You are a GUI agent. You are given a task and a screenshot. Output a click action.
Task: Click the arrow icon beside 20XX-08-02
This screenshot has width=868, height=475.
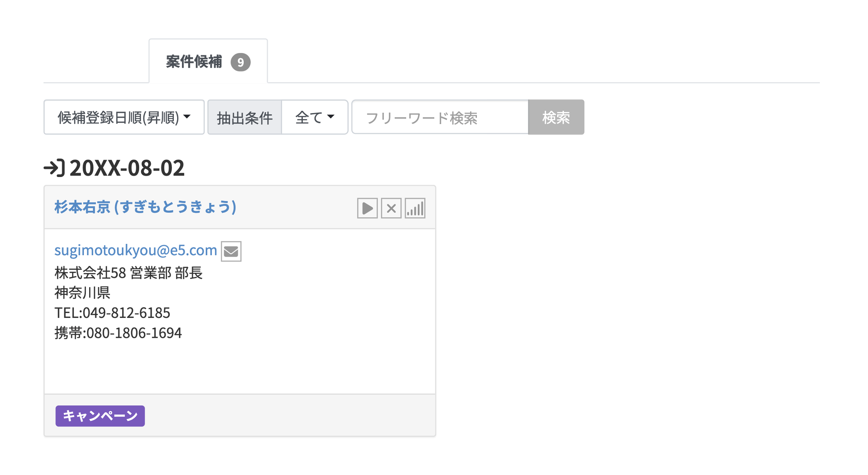(54, 168)
